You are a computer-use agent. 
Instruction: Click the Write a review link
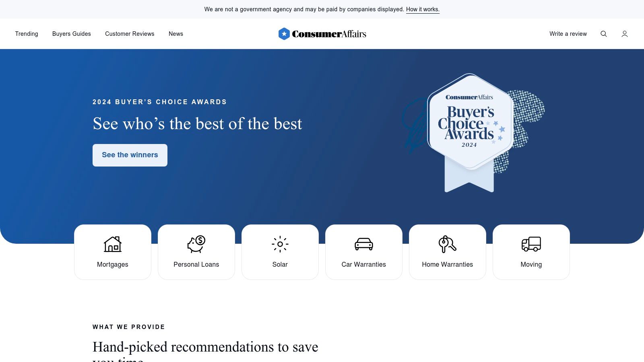568,34
